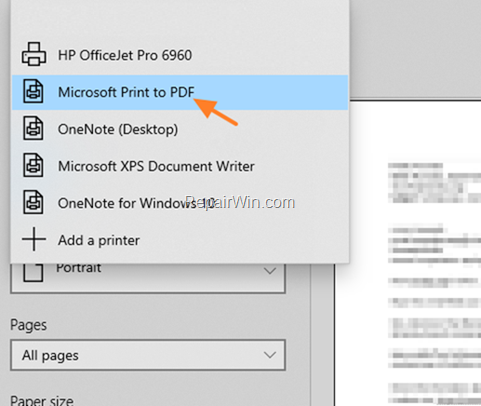This screenshot has width=481, height=406.
Task: Pick Microsoft XPS Document Writer
Action: tap(180, 166)
